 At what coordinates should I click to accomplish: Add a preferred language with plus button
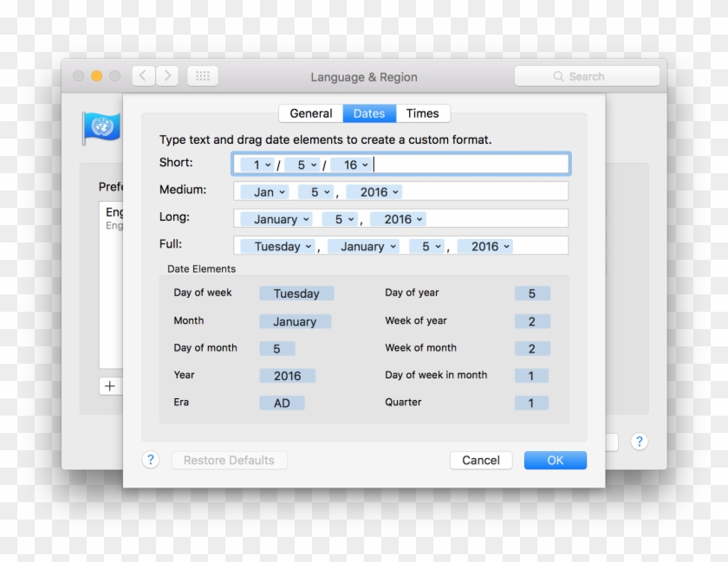[109, 386]
